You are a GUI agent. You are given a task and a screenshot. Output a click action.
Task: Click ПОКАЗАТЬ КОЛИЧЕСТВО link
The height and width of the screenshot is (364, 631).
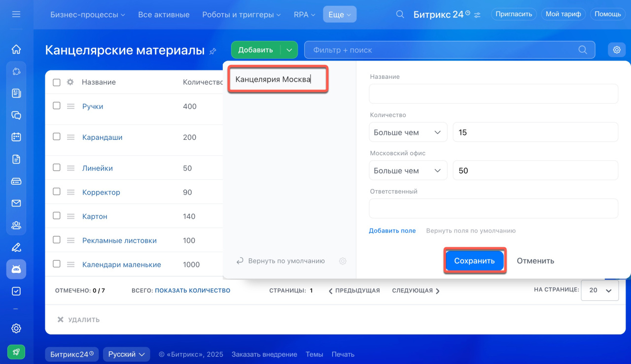click(193, 291)
